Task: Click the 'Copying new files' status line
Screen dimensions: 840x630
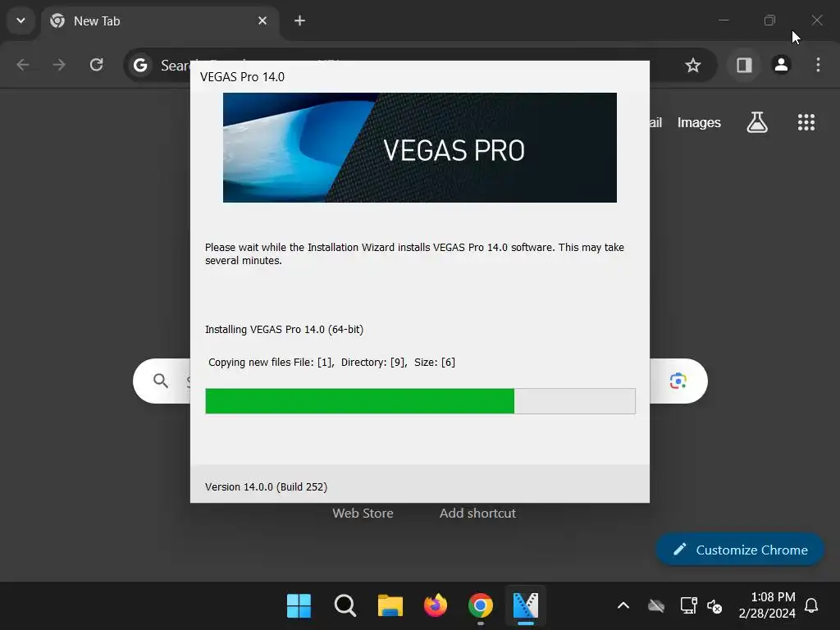Action: [331, 362]
